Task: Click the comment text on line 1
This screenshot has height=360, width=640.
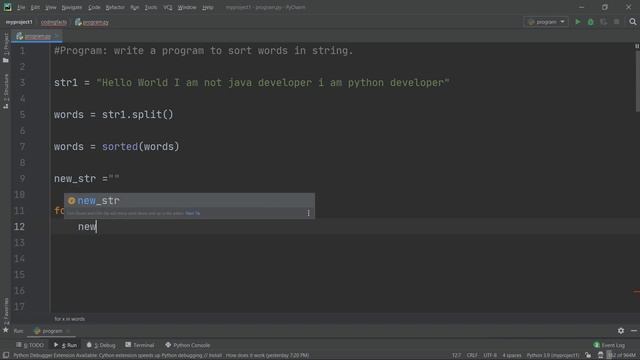Action: tap(203, 51)
